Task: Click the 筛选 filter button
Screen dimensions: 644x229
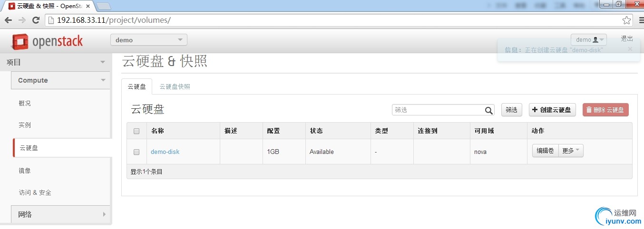Action: click(x=511, y=110)
